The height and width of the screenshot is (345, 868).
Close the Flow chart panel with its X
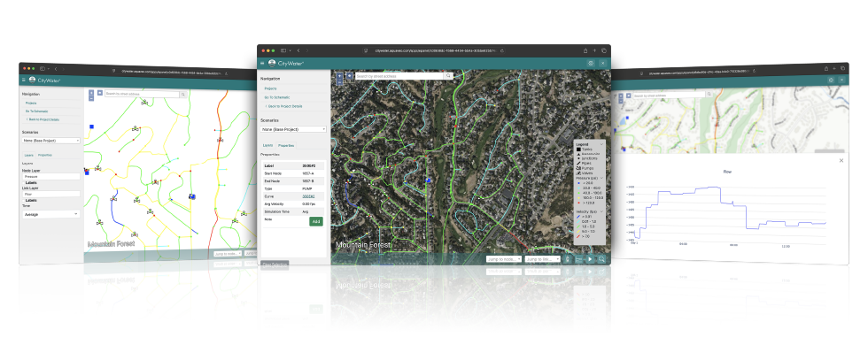click(x=841, y=160)
